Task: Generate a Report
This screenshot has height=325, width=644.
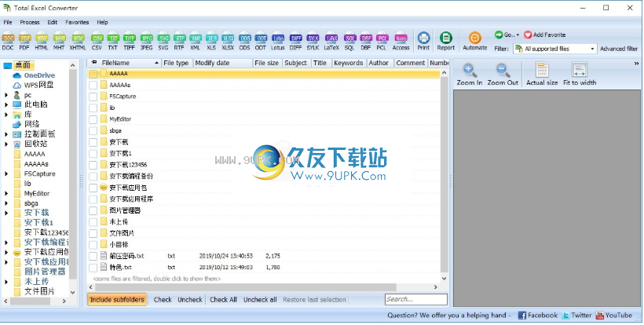Action: 445,41
